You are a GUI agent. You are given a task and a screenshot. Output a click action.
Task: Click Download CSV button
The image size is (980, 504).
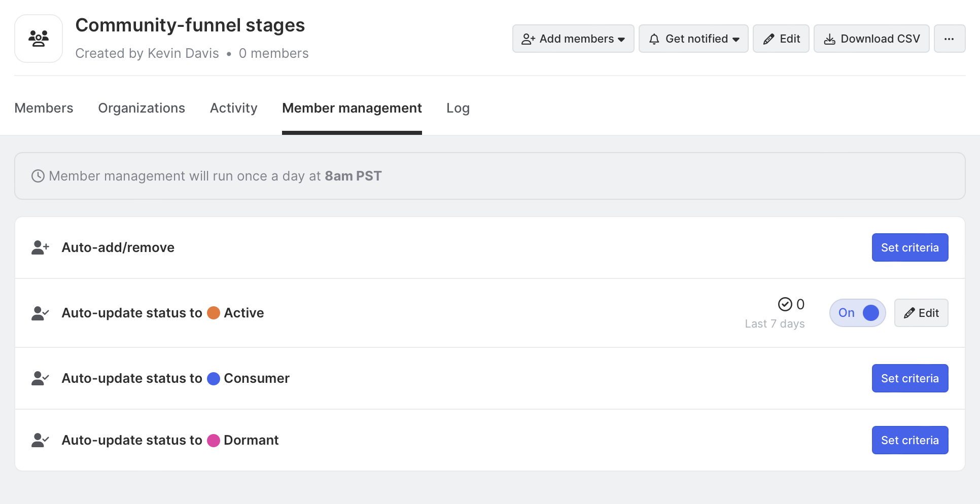(871, 39)
